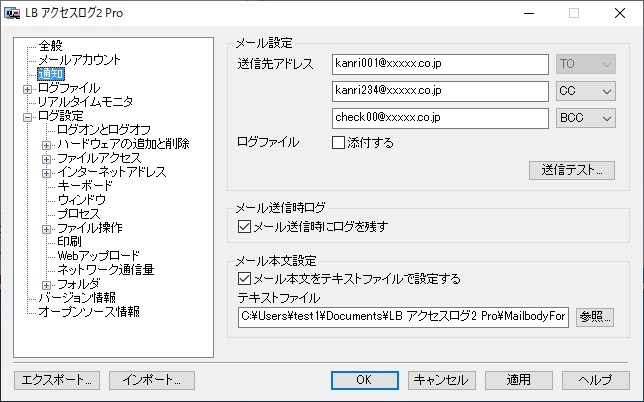Click the エクスポート button

pyautogui.click(x=57, y=380)
